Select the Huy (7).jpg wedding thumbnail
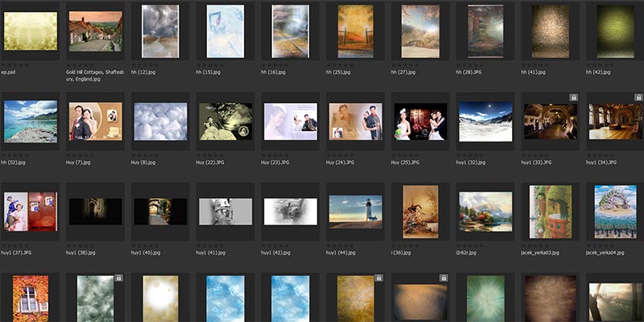This screenshot has height=322, width=644. pos(95,122)
